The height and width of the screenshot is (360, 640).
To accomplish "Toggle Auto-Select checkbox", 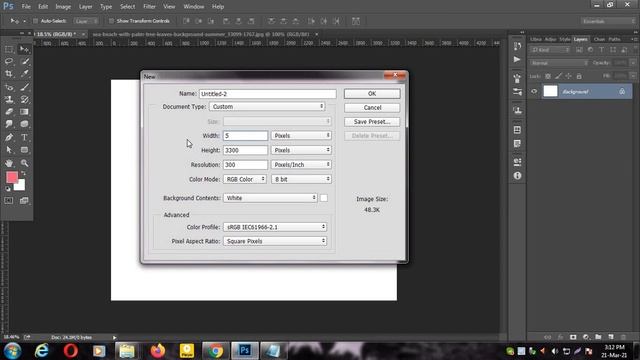I will click(35, 21).
